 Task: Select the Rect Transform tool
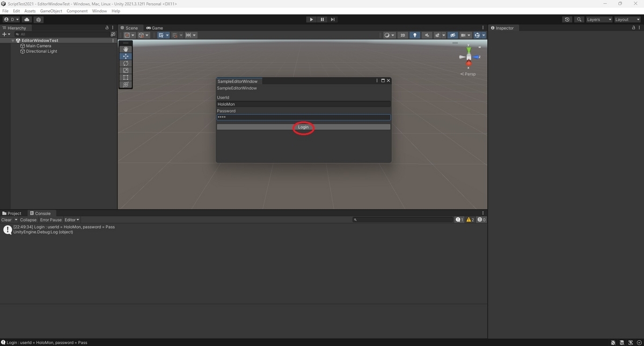[126, 77]
